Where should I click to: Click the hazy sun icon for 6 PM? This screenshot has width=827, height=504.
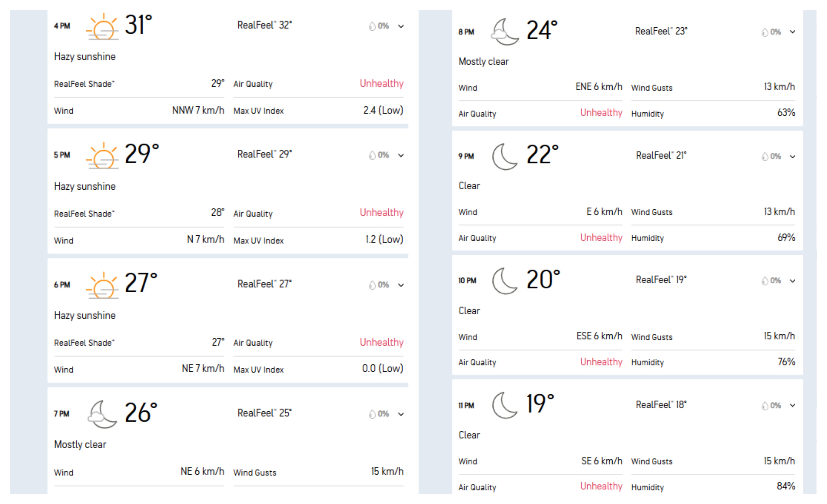pyautogui.click(x=102, y=285)
